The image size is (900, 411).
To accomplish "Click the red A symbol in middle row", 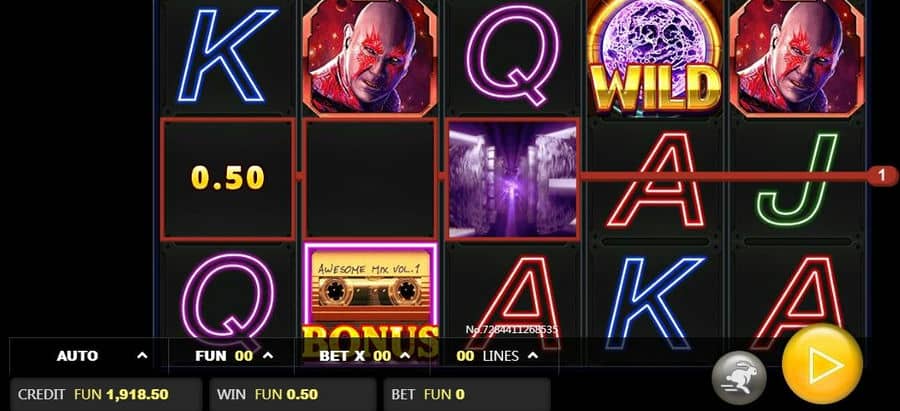I will point(655,180).
